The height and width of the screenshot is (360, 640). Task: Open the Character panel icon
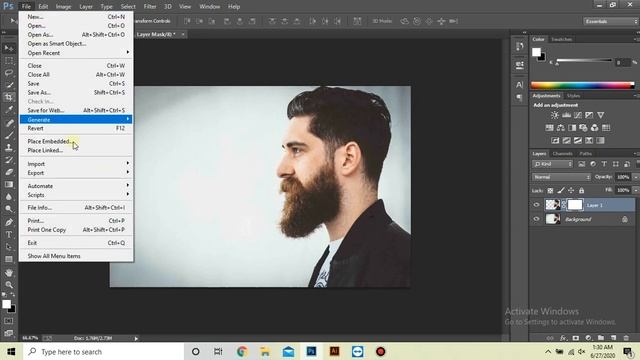coord(520,84)
